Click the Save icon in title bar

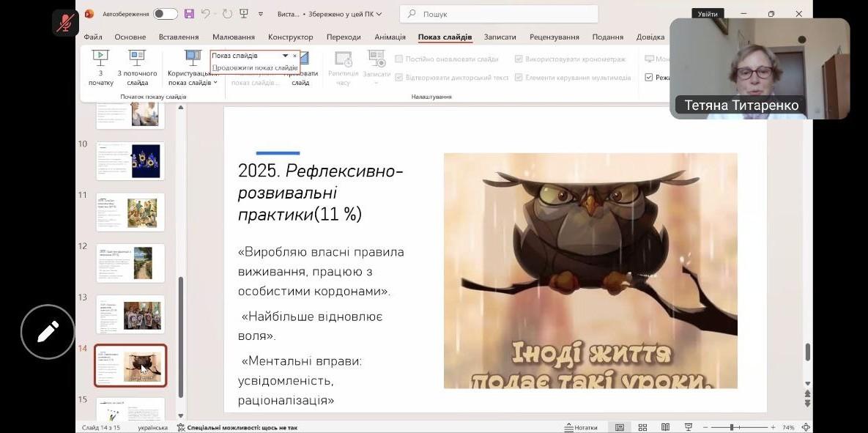[x=189, y=14]
